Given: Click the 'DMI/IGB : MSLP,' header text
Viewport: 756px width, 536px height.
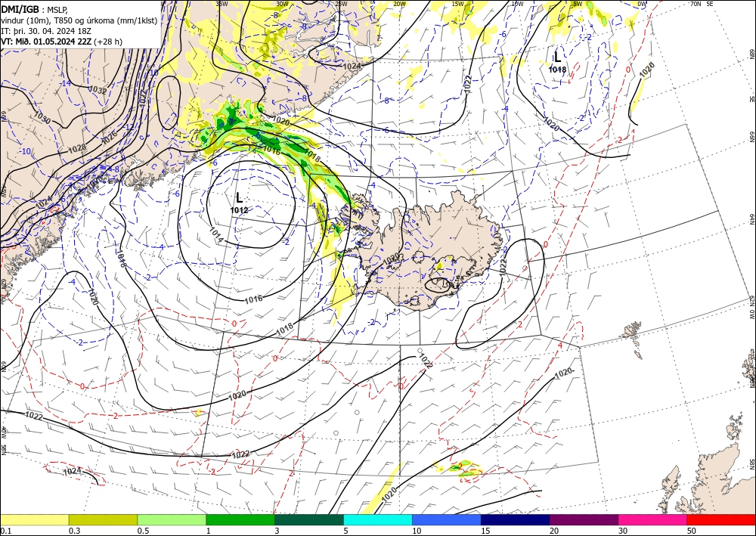Looking at the screenshot, I should pyautogui.click(x=34, y=9).
